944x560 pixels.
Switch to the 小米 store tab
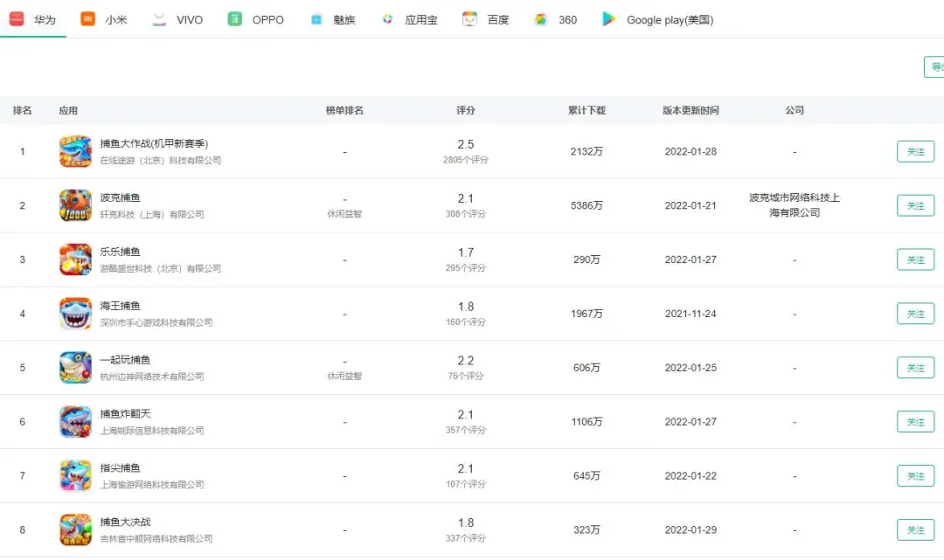(x=104, y=19)
